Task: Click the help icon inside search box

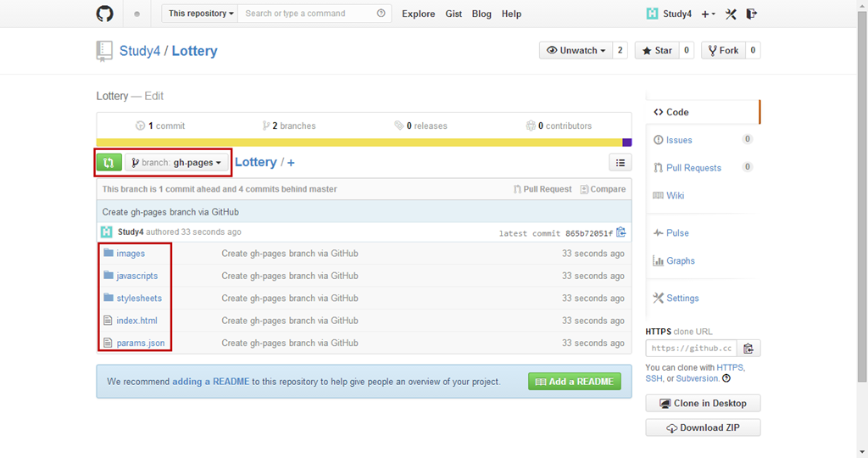Action: coord(381,14)
